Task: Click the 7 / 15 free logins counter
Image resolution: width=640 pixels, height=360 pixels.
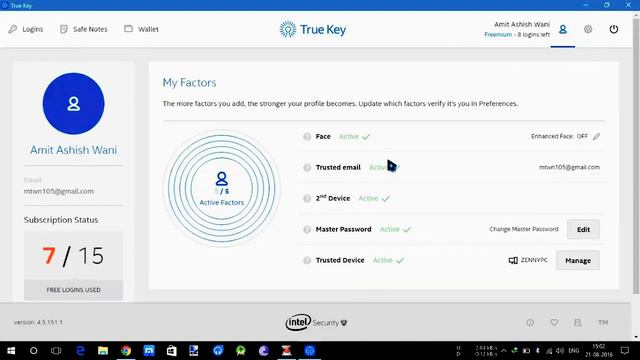Action: click(x=73, y=256)
